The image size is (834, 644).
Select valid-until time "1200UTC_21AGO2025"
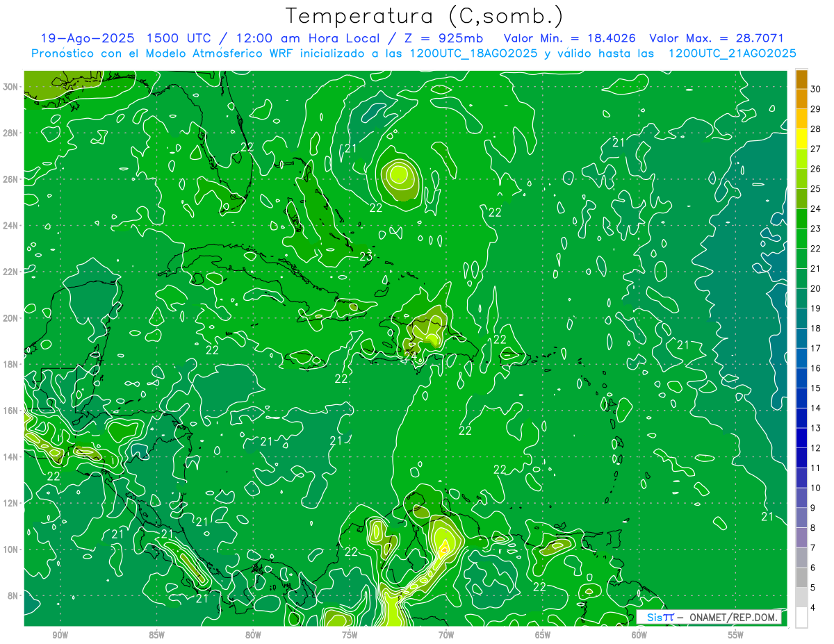732,53
